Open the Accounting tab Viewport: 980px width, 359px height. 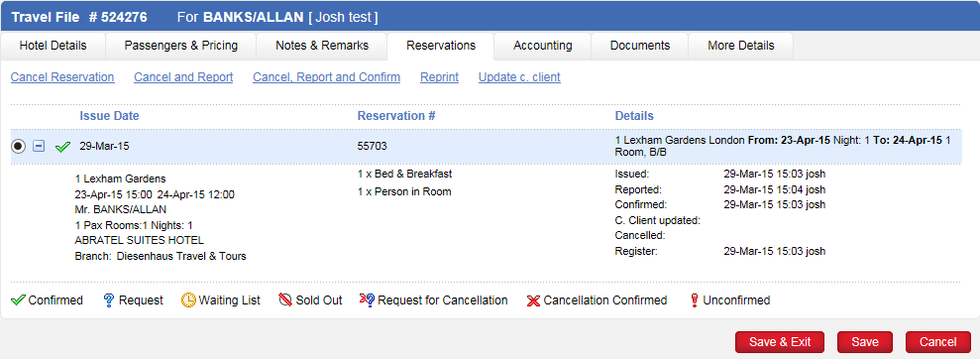tap(542, 46)
